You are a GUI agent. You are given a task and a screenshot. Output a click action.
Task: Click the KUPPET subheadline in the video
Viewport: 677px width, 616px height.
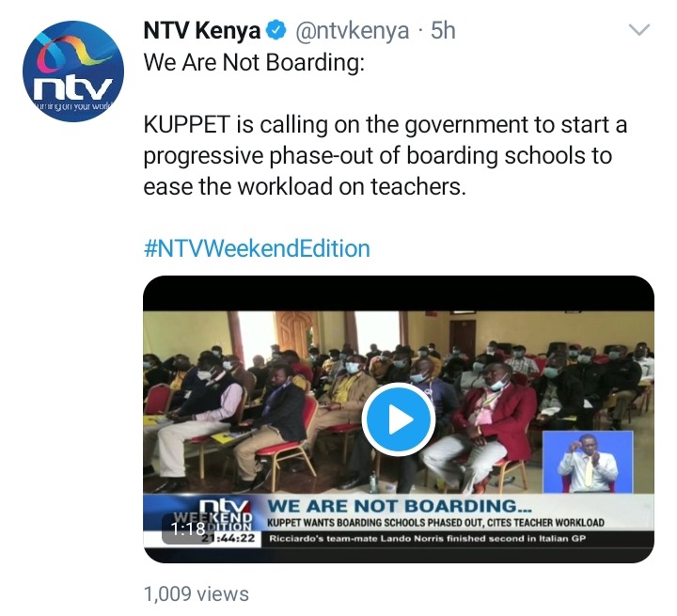coord(435,523)
